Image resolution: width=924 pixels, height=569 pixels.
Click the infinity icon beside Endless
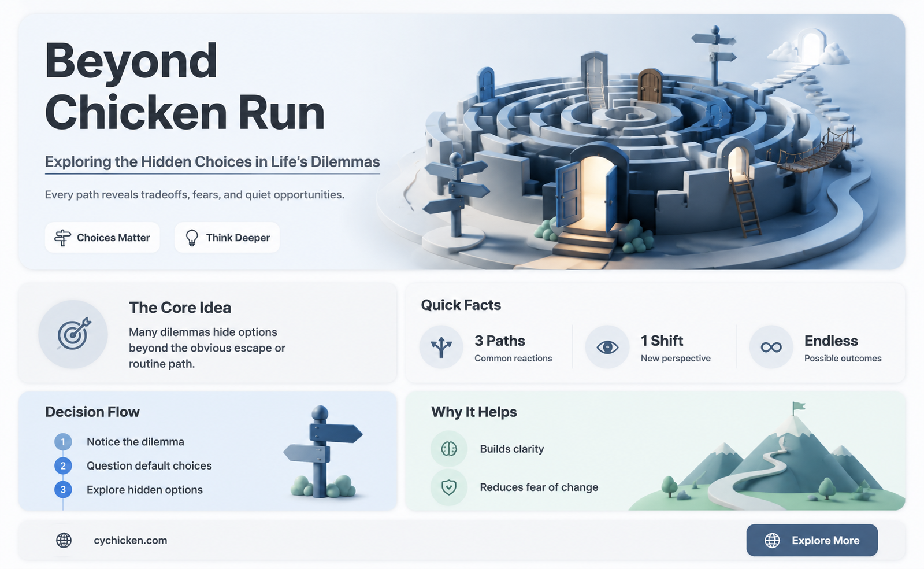pos(771,347)
